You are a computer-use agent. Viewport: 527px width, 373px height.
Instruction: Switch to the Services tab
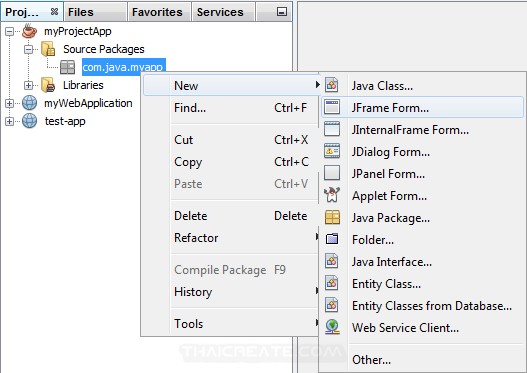(x=223, y=12)
